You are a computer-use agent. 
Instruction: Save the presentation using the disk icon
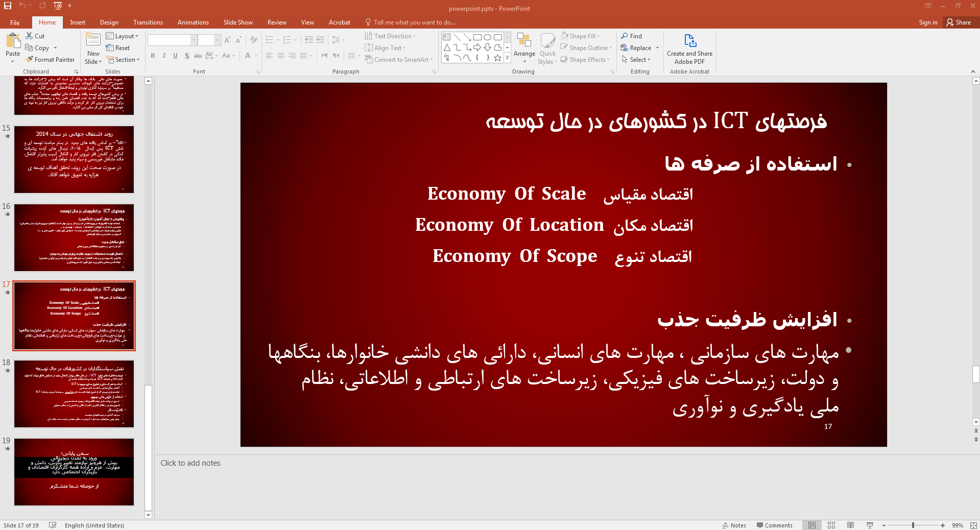[8, 6]
